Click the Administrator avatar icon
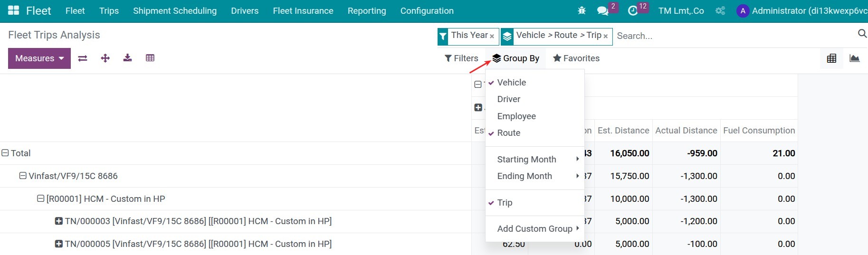The image size is (868, 255). (743, 10)
